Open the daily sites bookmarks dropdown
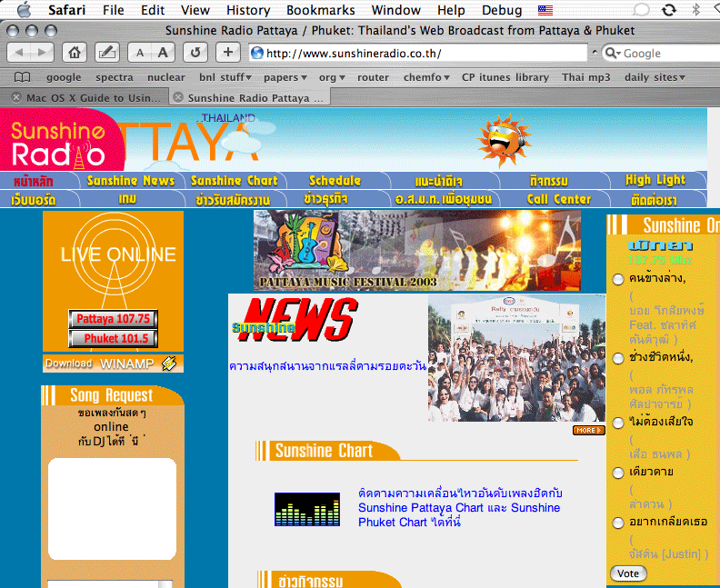 (655, 77)
